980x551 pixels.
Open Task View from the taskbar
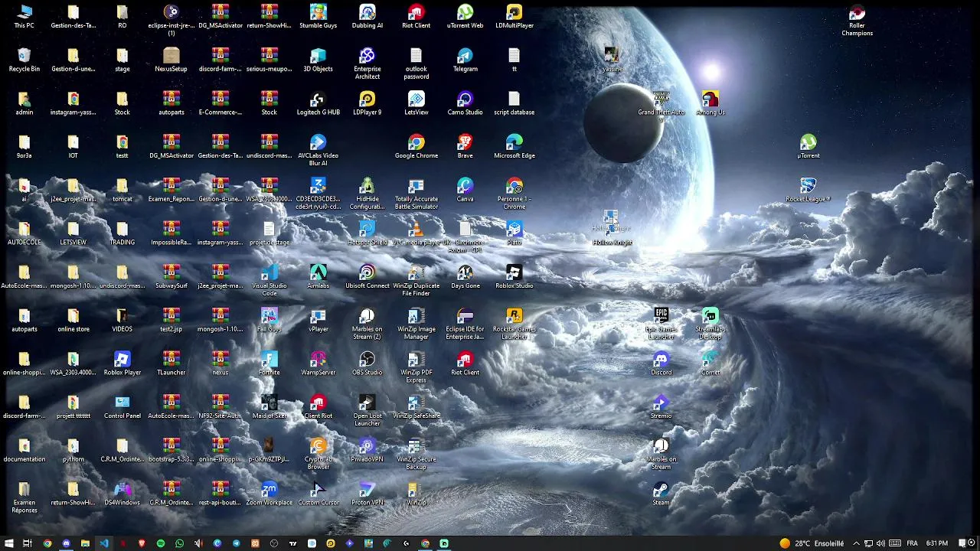click(28, 543)
